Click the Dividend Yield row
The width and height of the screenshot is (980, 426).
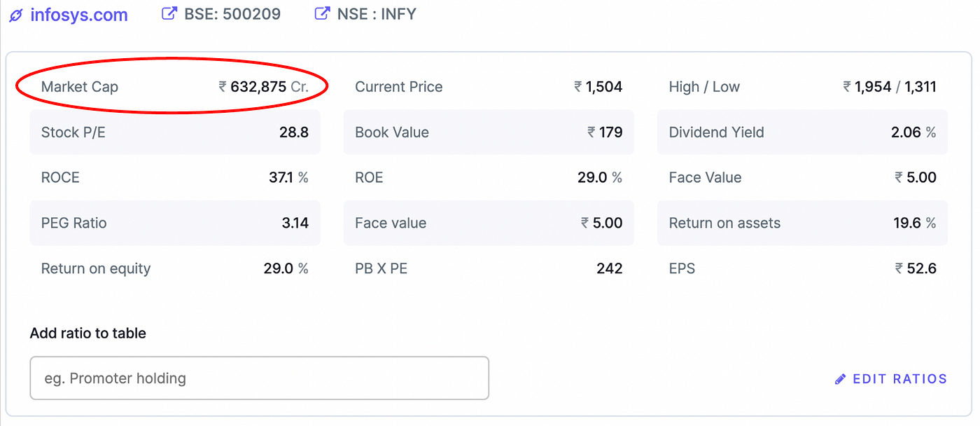pyautogui.click(x=801, y=132)
